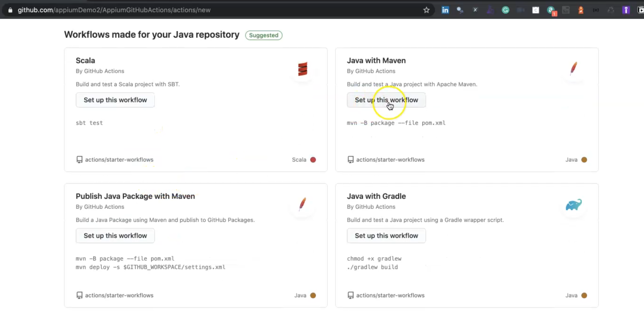
Task: Set up the Java with Gradle workflow
Action: [x=386, y=235]
